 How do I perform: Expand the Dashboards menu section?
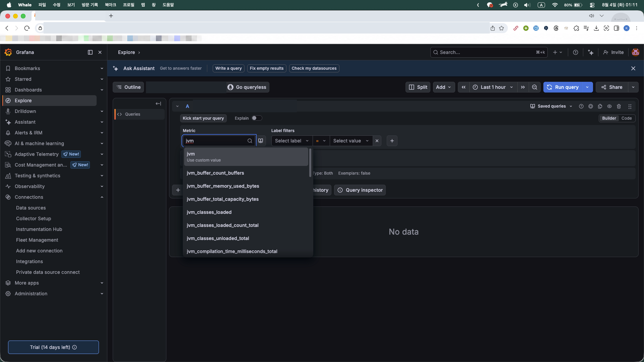click(x=102, y=90)
